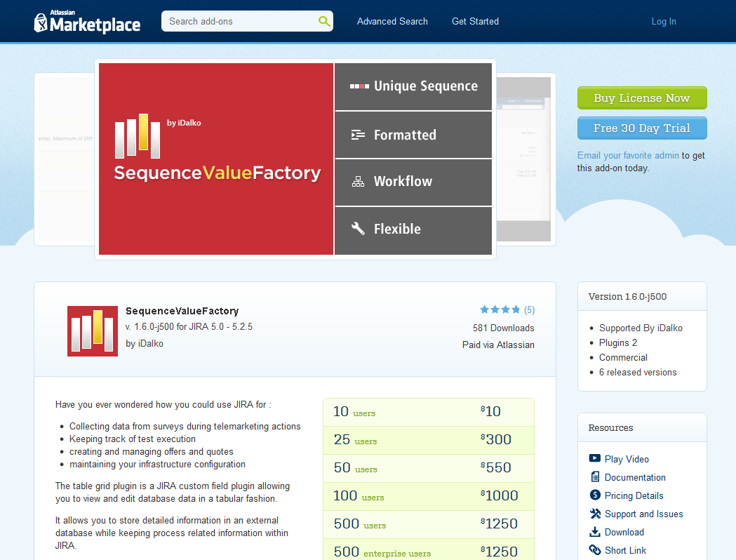Open the star rating reviews count
This screenshot has height=560, width=736.
529,309
